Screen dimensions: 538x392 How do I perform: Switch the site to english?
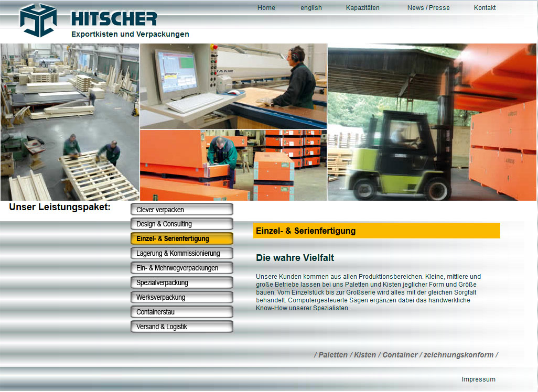coord(311,7)
